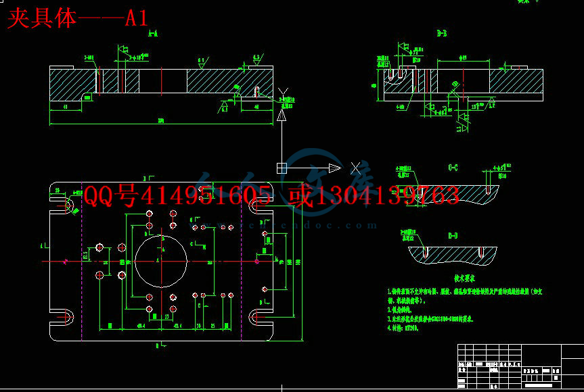Select the D-D section view label
The width and height of the screenshot is (584, 392).
(x=453, y=235)
